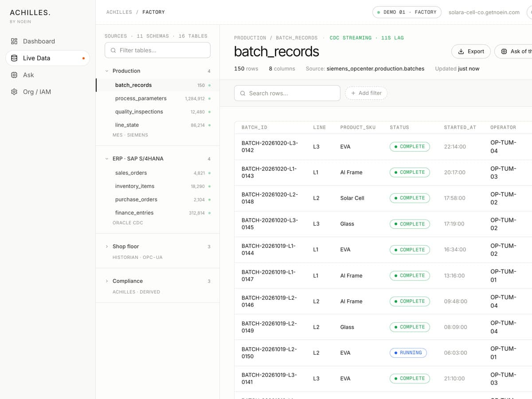
Task: Click the Solar Cell product cell
Action: point(352,198)
